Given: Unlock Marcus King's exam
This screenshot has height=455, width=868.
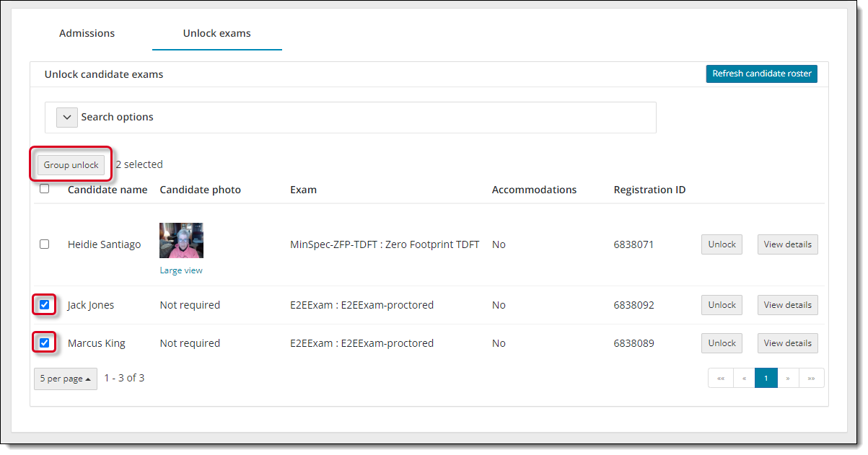Looking at the screenshot, I should [722, 343].
